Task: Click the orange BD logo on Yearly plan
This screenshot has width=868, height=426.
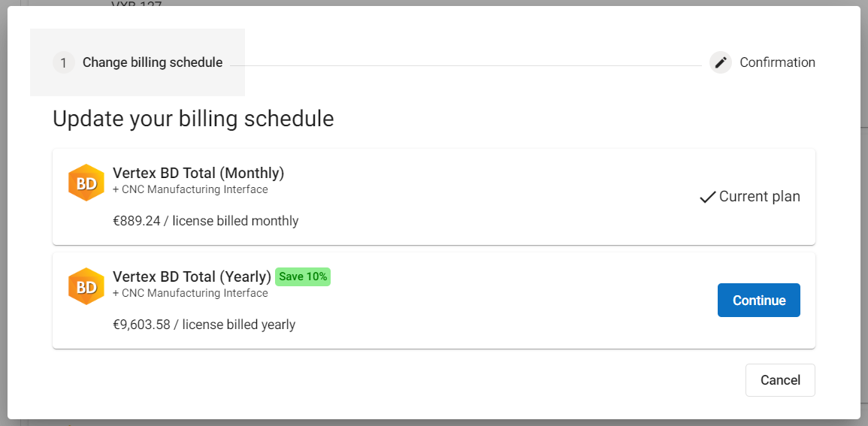Action: [x=86, y=286]
